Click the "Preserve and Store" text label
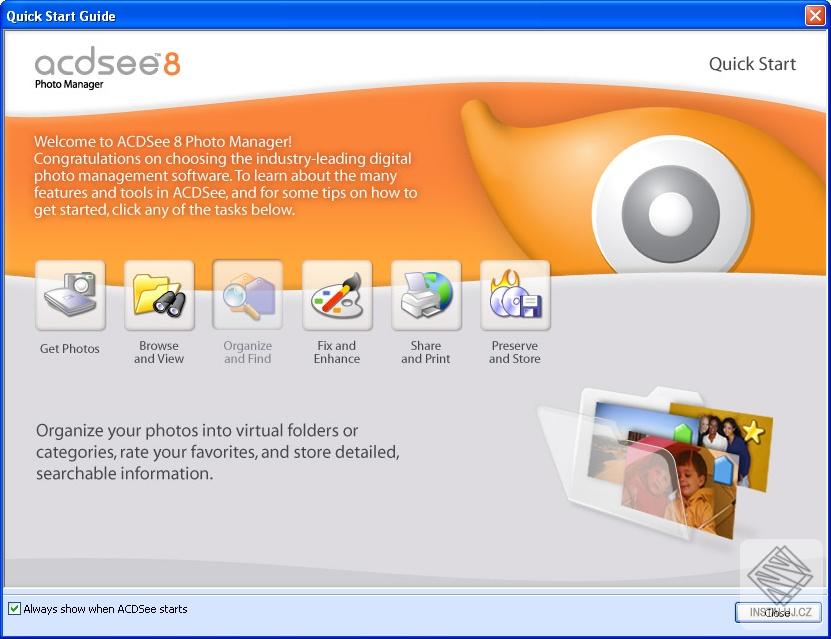Viewport: 831px width, 639px height. point(515,352)
